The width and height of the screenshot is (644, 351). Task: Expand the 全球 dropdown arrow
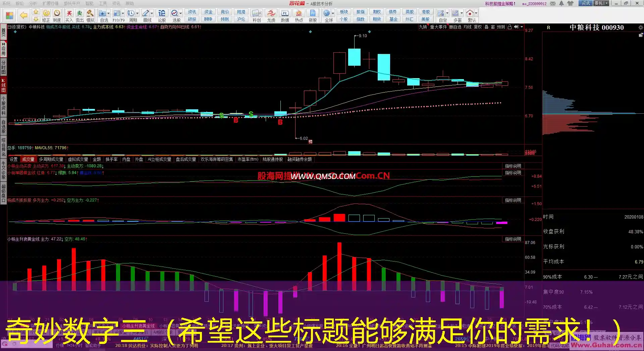(x=333, y=13)
